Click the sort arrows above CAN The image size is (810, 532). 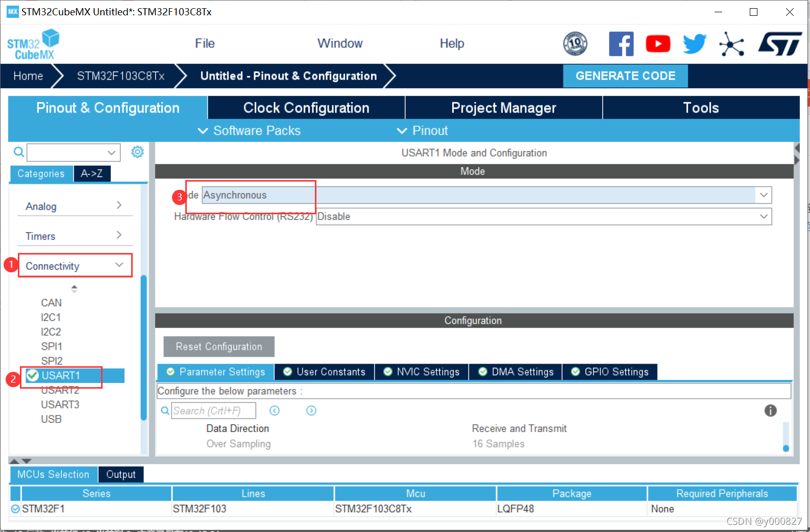tap(74, 289)
